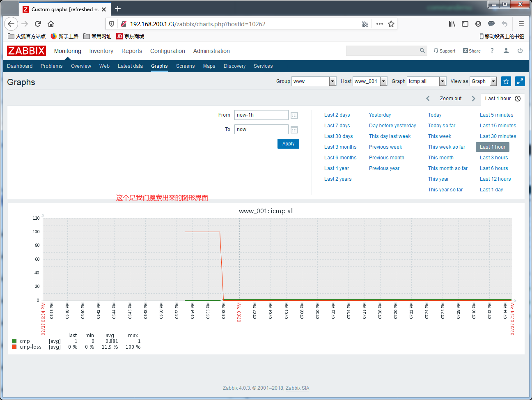Screen dimensions: 532x400
Task: Add graph to favourites star button
Action: 506,81
